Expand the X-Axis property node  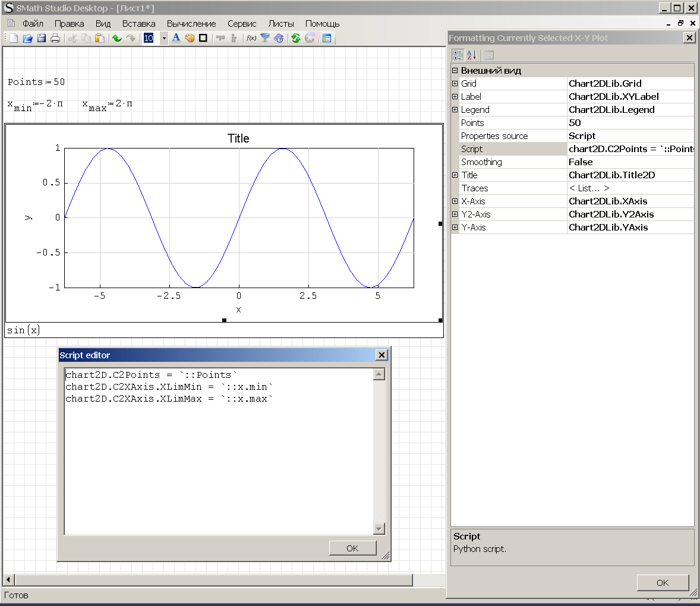point(455,201)
